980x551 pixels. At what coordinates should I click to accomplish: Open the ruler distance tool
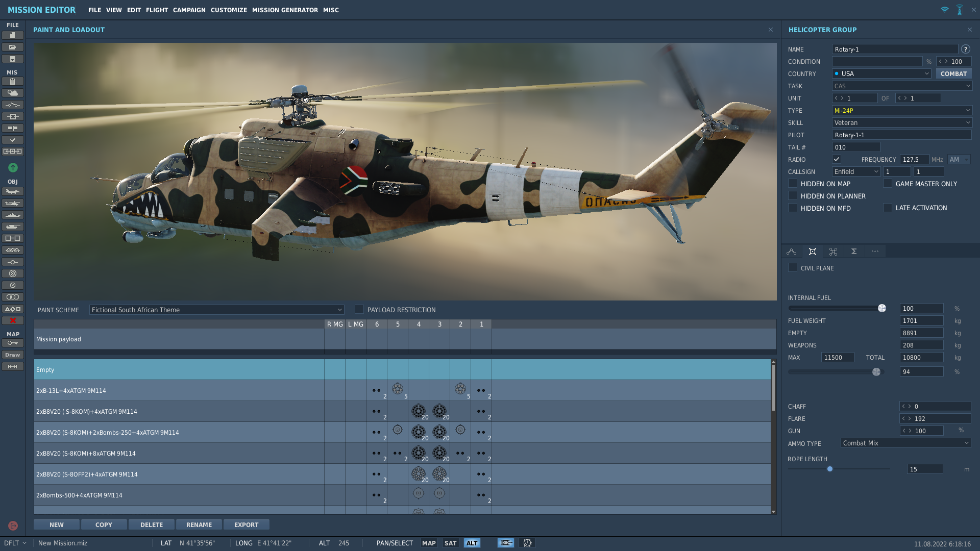(x=13, y=366)
